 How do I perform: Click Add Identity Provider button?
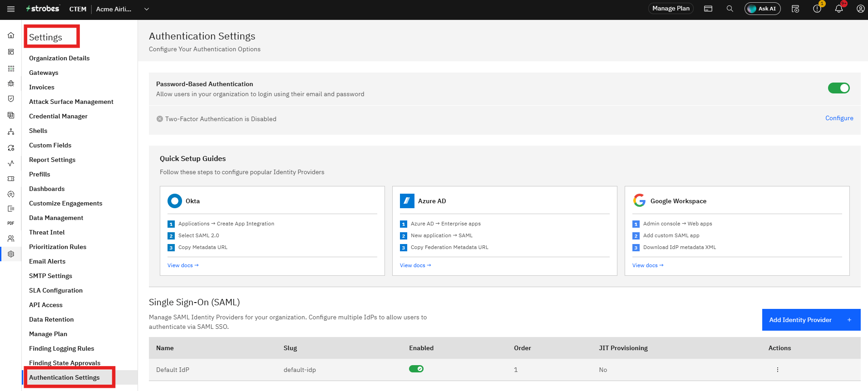811,320
